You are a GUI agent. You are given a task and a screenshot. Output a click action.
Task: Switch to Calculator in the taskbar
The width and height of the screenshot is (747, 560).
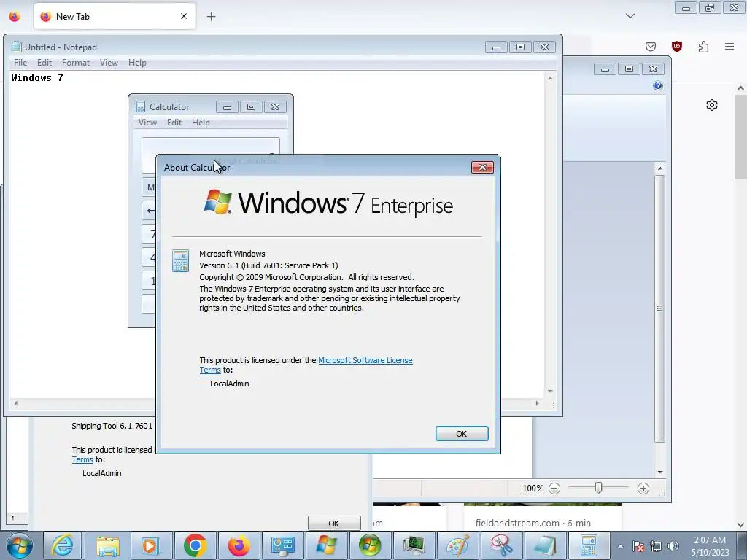point(589,545)
